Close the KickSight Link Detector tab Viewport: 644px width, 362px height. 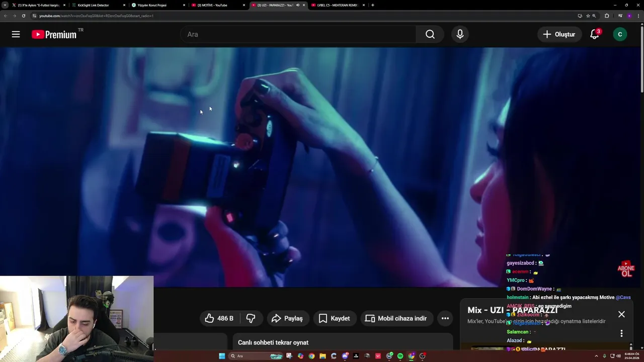[124, 5]
